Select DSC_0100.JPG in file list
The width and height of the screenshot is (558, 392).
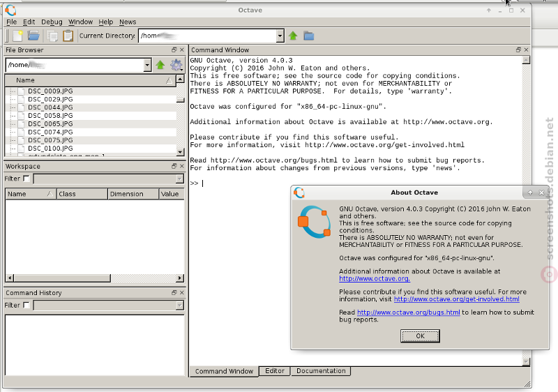50,149
